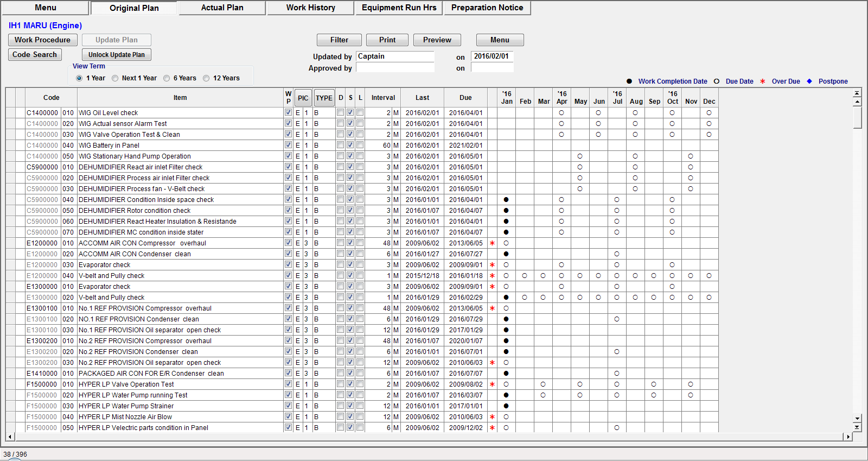
Task: Click the scroll-to-bottom arrow icon
Action: 857,427
